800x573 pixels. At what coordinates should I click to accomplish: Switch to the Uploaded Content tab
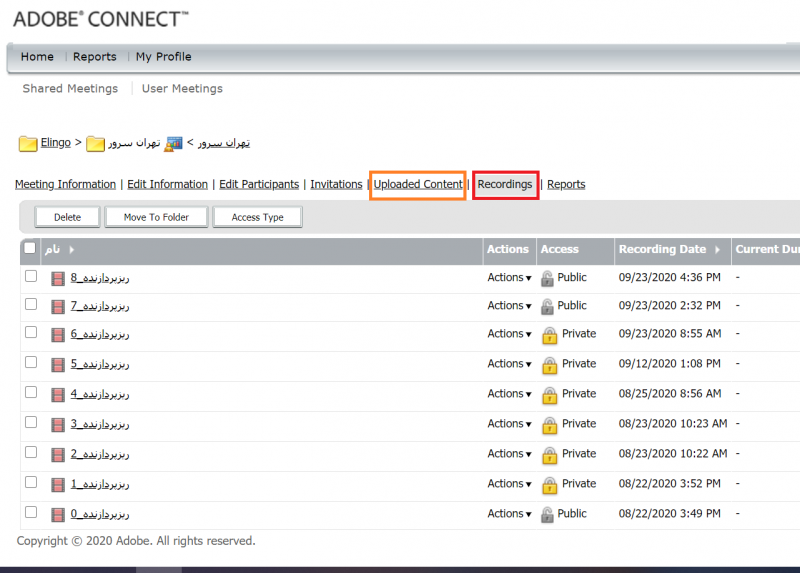coord(418,185)
